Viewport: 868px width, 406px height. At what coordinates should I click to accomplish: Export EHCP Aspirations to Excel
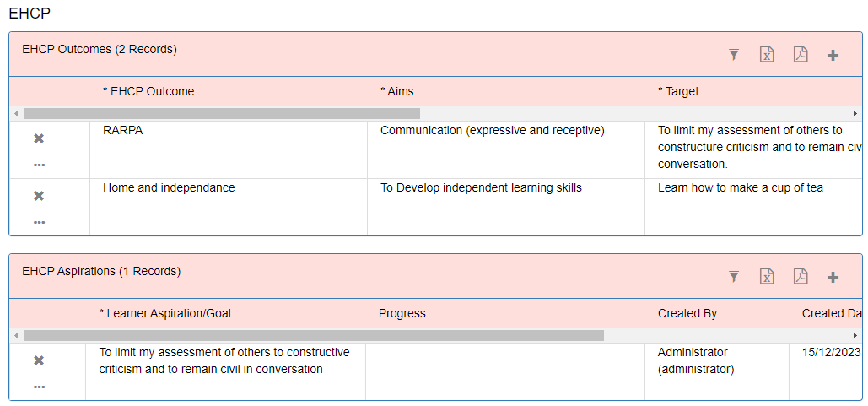click(x=767, y=277)
